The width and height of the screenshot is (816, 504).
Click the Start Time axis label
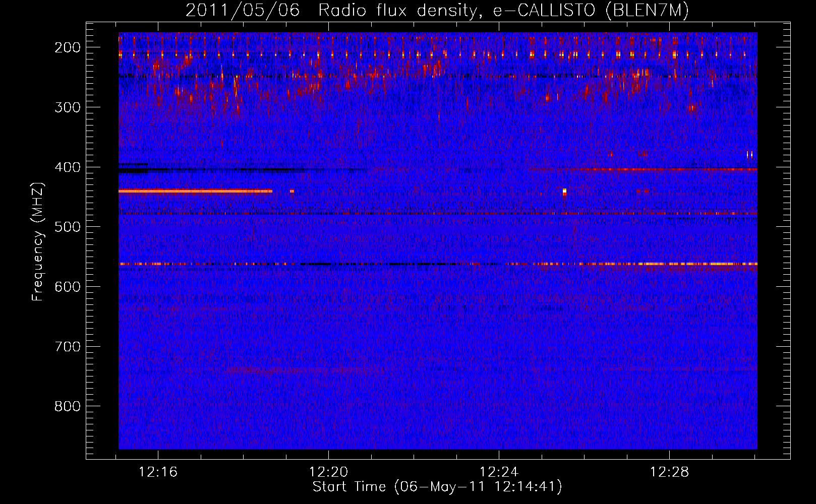coord(437,487)
